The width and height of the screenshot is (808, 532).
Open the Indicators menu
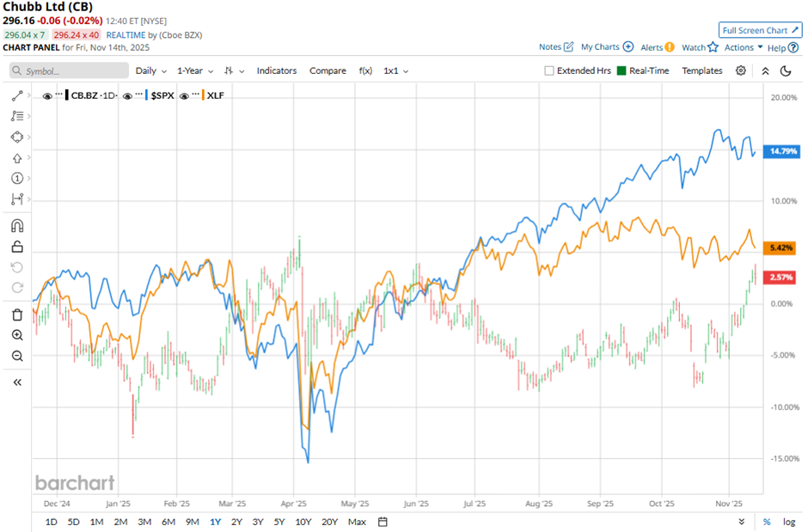coord(277,71)
